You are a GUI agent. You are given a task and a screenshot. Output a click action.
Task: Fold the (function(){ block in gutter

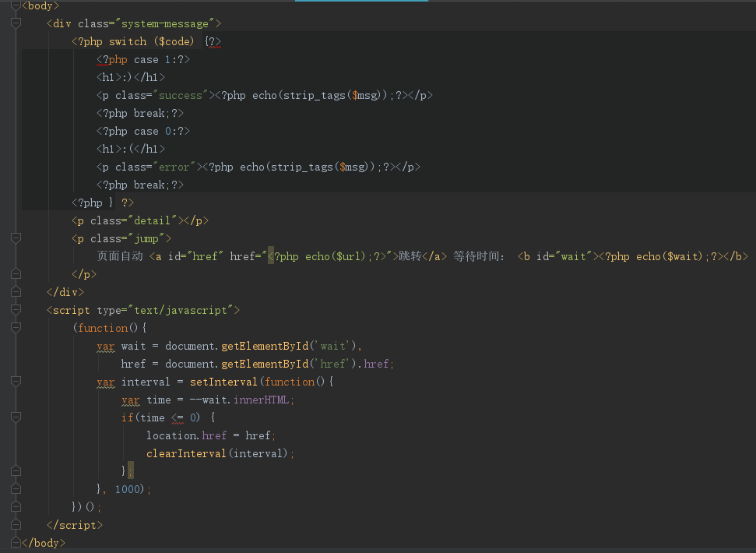pyautogui.click(x=16, y=328)
